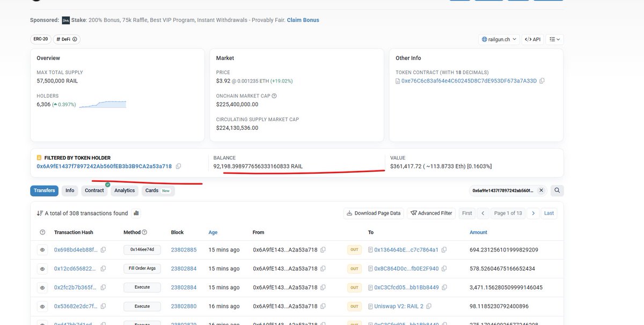The width and height of the screenshot is (644, 325).
Task: Click the verified checkmark on Contract tab
Action: (107, 184)
